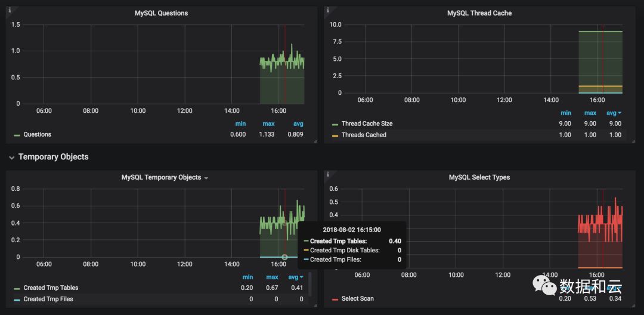Click the Select Scan max value 0.53
This screenshot has height=315, width=644.
(x=590, y=298)
